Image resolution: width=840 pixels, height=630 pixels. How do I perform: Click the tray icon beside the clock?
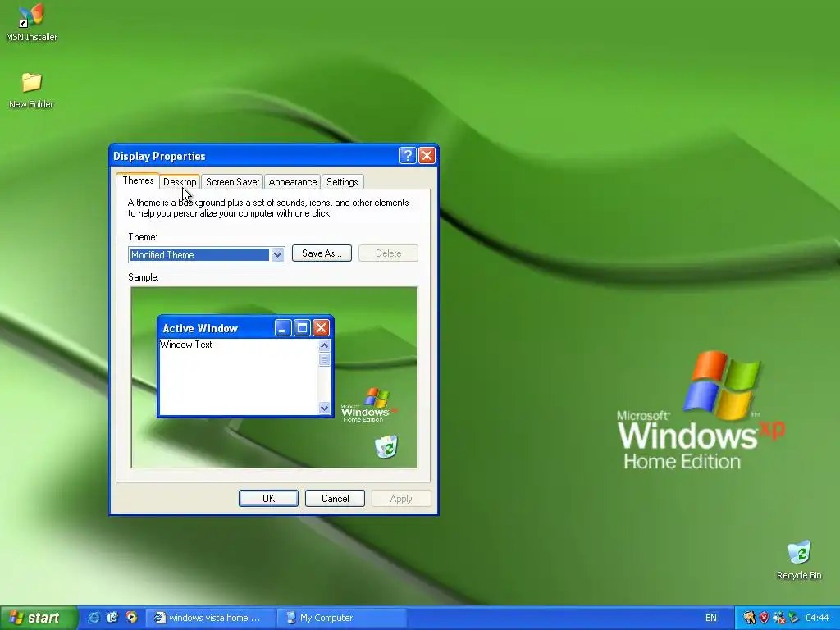point(793,618)
